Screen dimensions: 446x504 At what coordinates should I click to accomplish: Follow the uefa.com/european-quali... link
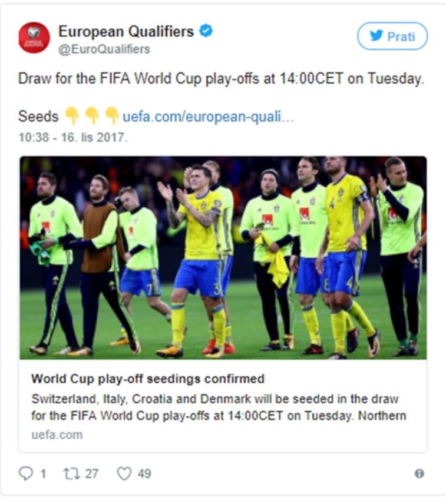(x=208, y=117)
